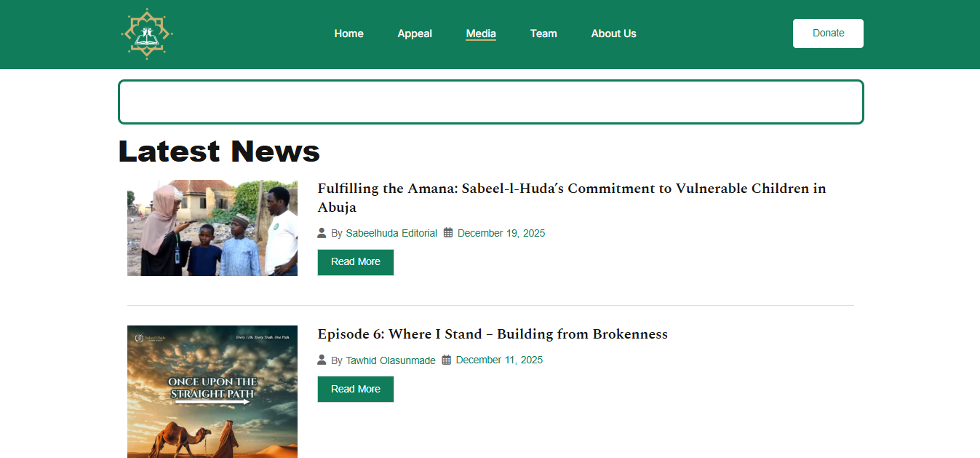This screenshot has height=458, width=980.
Task: Open the Appeal navigation item
Action: pyautogui.click(x=415, y=33)
